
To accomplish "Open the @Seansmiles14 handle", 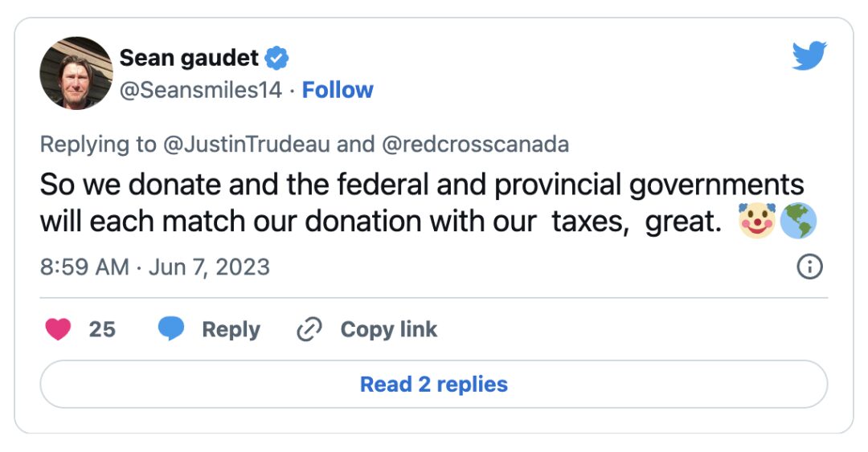I will 201,90.
